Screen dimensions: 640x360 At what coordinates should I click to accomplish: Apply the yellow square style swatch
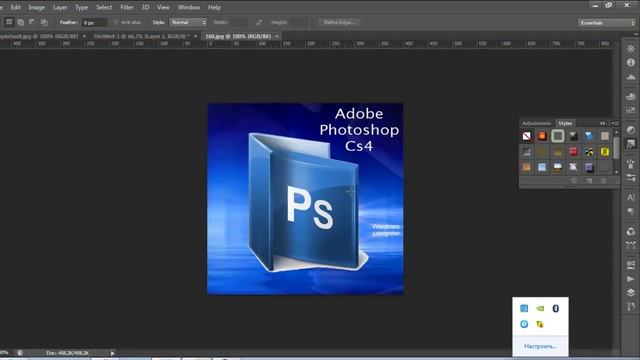(x=604, y=152)
